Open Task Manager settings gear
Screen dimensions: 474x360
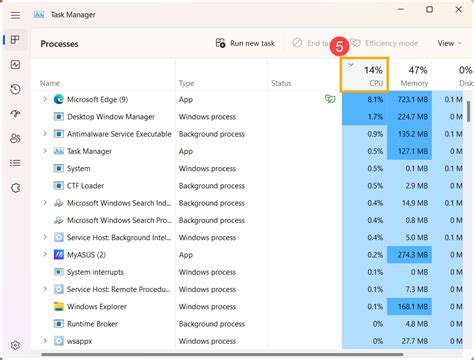[15, 345]
